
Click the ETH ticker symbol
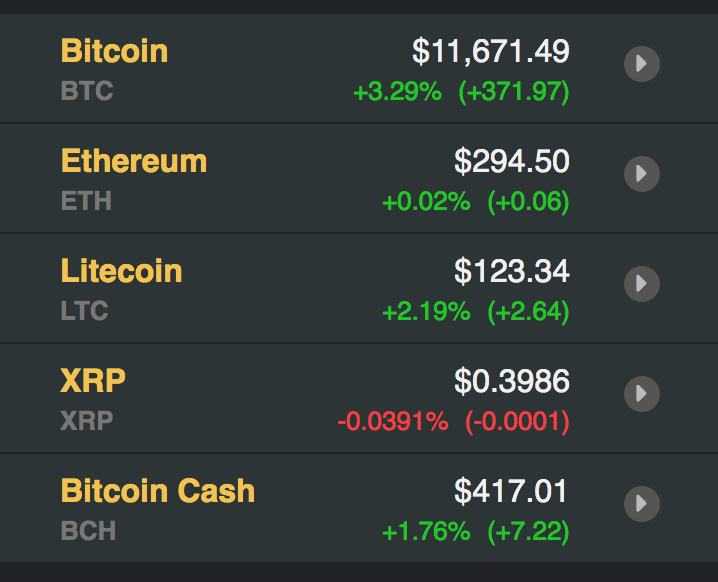click(x=86, y=201)
